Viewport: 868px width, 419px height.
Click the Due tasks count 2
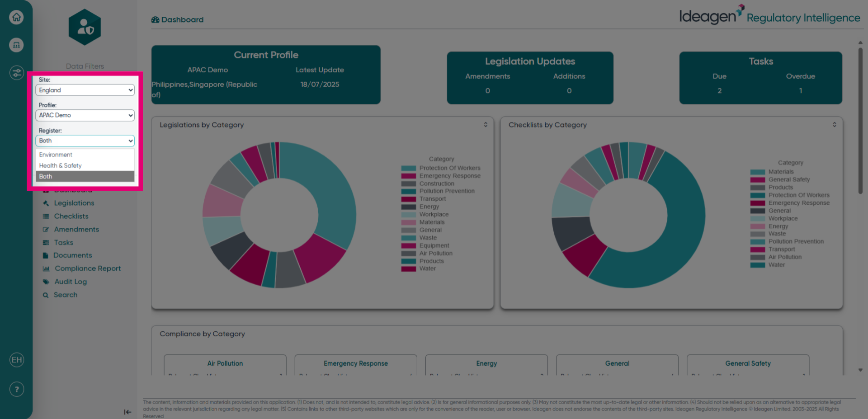click(x=719, y=91)
